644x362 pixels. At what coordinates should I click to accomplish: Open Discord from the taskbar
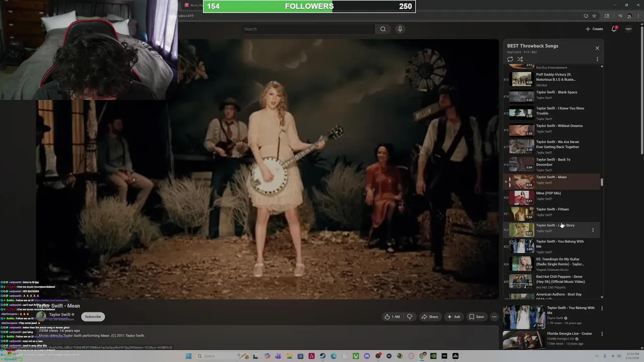click(x=367, y=356)
